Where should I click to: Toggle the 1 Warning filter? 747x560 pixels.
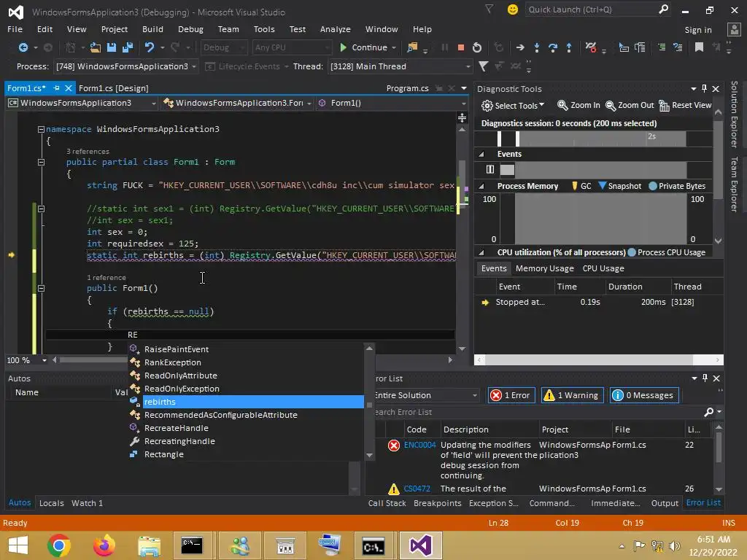[572, 395]
